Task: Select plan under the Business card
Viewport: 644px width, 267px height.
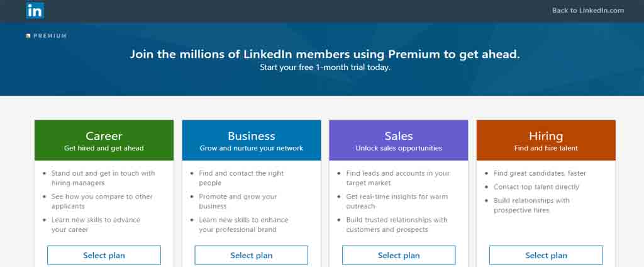Action: point(252,255)
